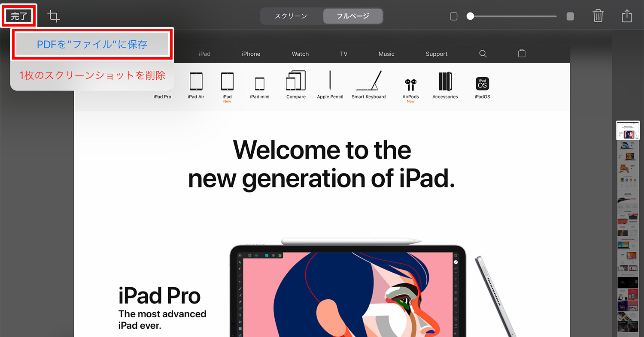Tap the 完了 done button

[x=19, y=16]
